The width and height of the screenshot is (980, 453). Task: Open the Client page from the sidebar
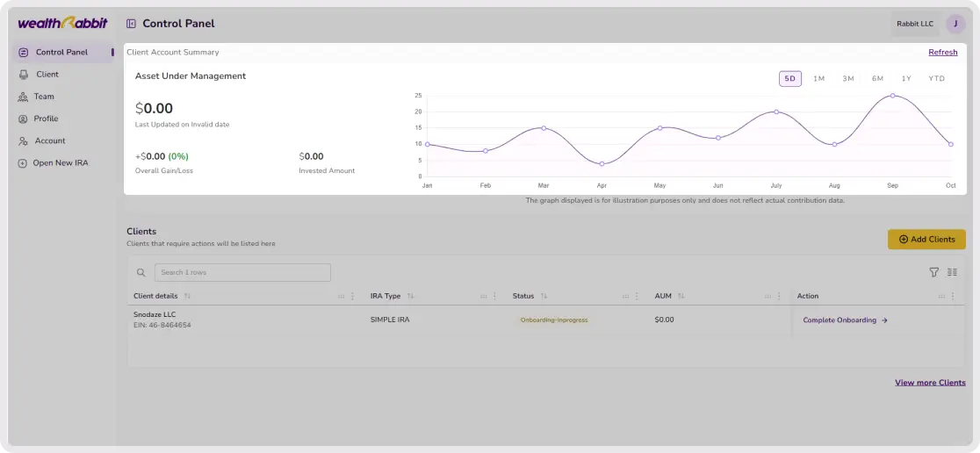[x=47, y=75]
